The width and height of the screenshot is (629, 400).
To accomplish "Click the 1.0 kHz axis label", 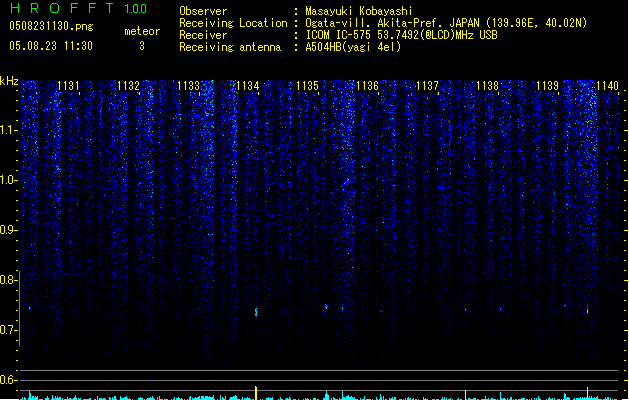I will pos(9,180).
